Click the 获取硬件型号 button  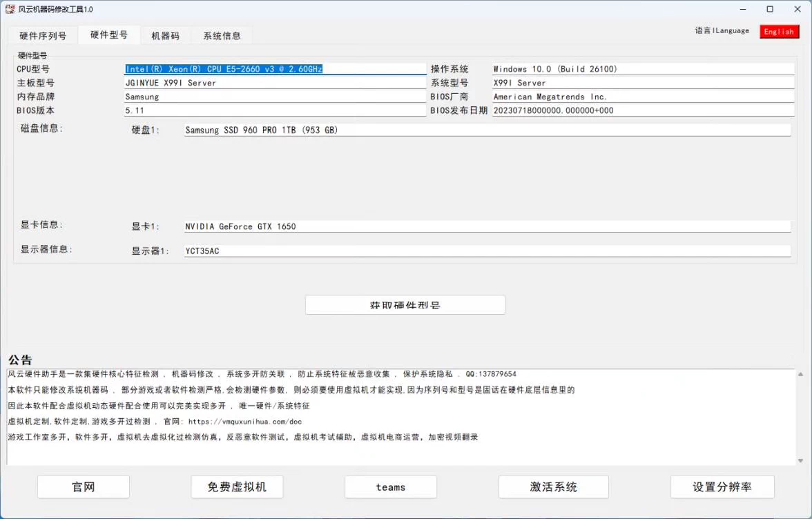[405, 304]
